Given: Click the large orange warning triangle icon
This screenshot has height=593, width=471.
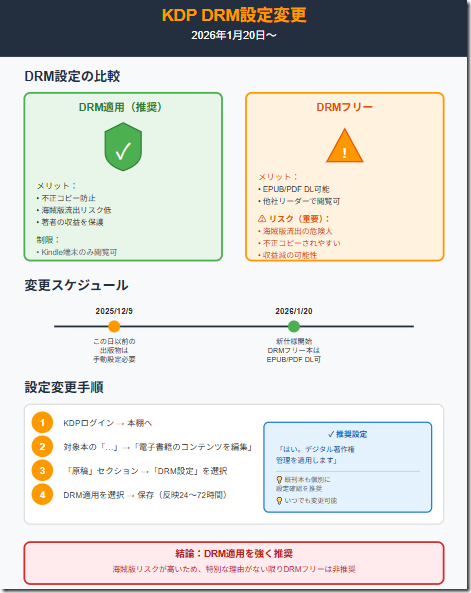Looking at the screenshot, I should coord(344,146).
